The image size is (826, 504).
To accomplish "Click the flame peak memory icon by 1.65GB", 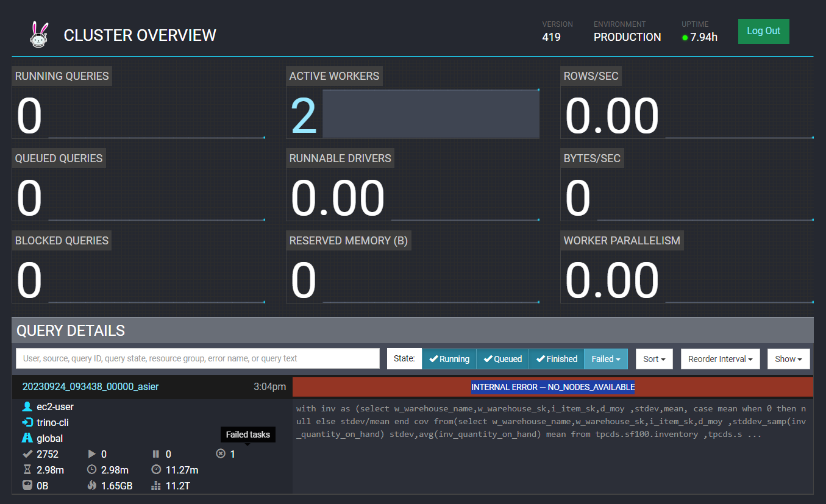I will [x=92, y=486].
